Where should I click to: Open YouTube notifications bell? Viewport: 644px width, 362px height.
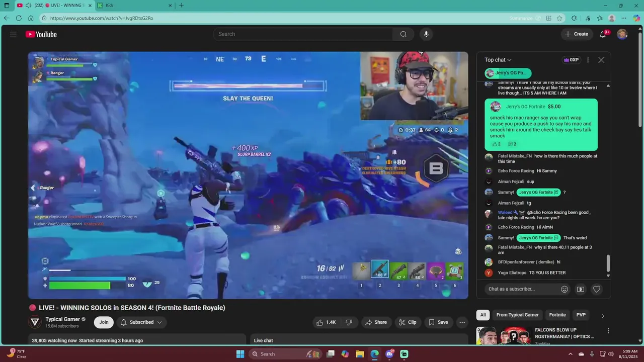tap(603, 34)
